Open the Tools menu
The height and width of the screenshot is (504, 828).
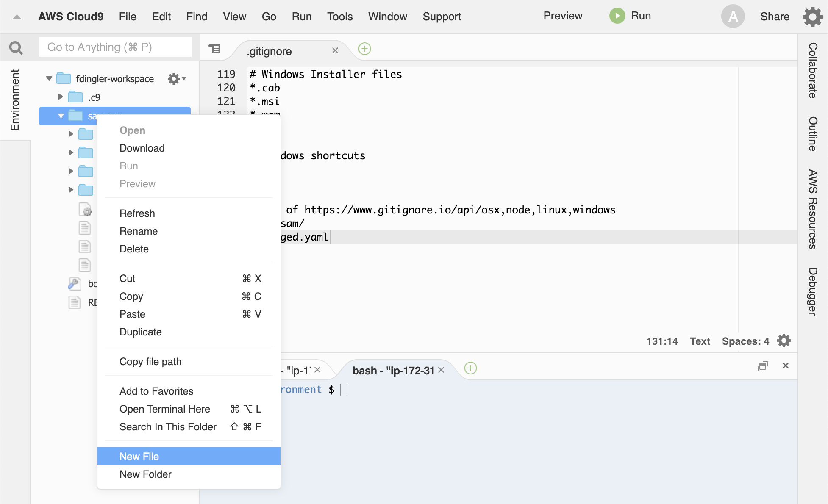(340, 17)
